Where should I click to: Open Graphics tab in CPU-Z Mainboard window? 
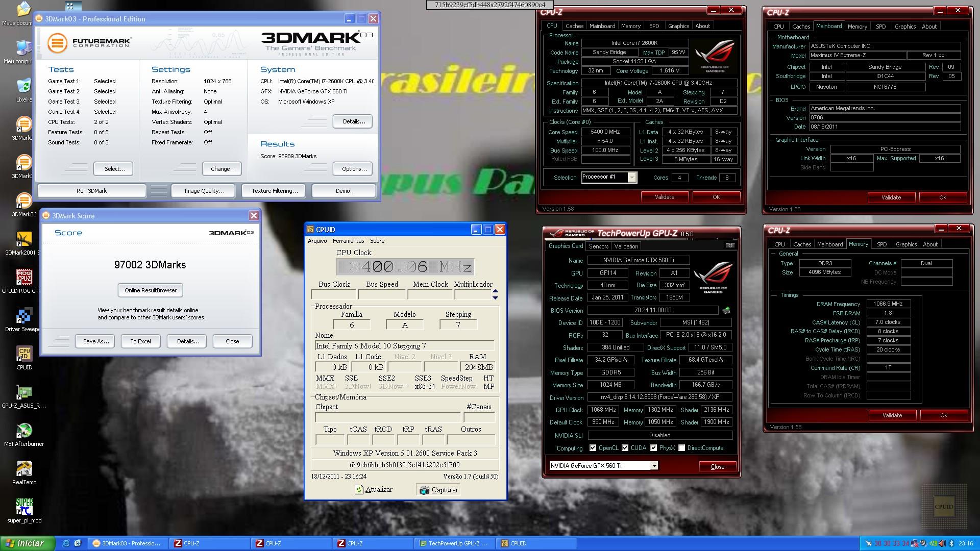click(905, 27)
